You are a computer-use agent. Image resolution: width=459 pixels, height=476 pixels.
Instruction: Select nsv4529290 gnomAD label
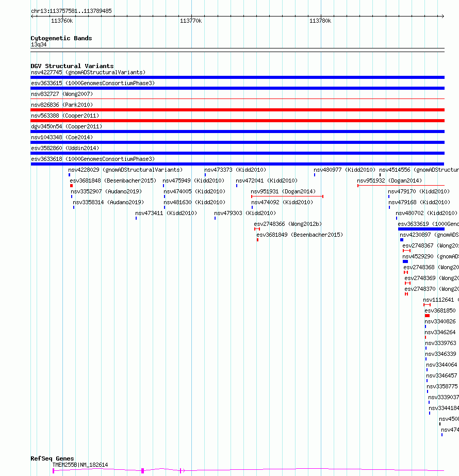tap(431, 256)
